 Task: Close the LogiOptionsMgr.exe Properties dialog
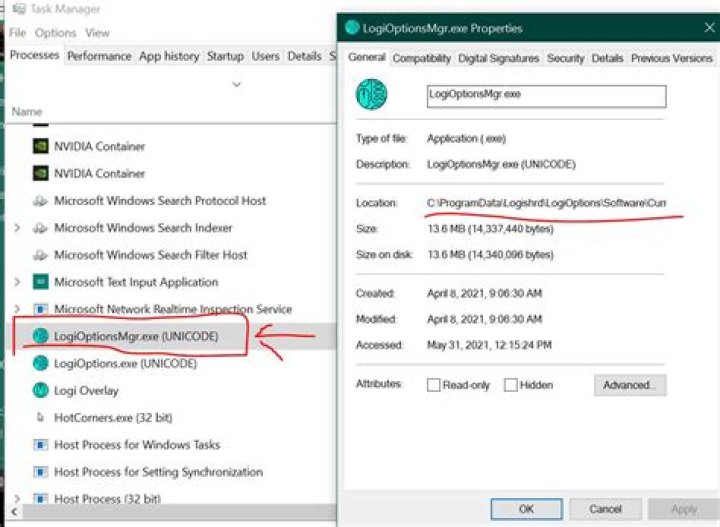click(x=709, y=28)
